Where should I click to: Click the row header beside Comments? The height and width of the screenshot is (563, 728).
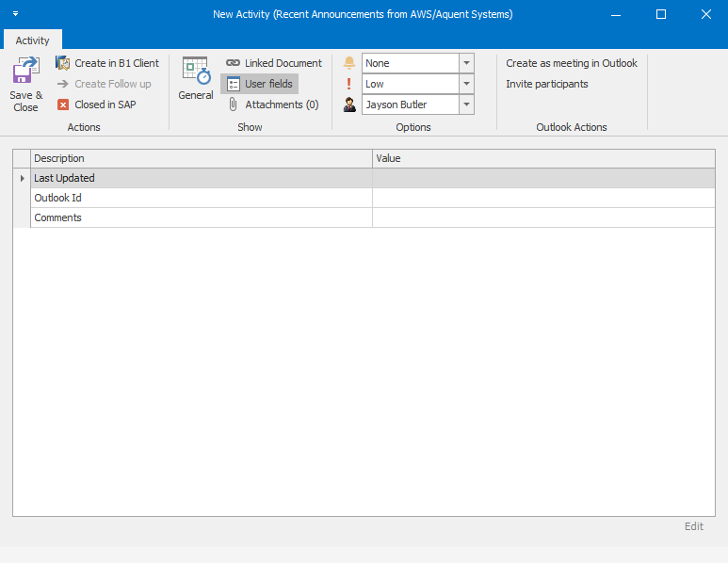22,217
